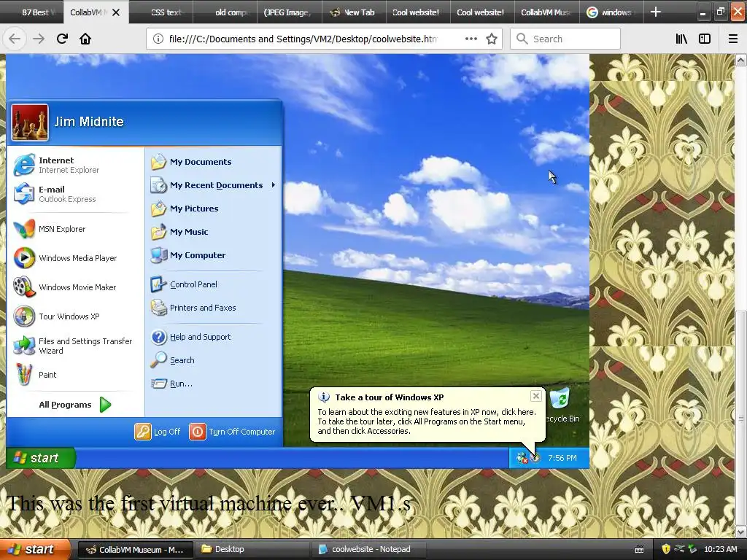This screenshot has width=747, height=560.
Task: Click the scrollbar down arrow
Action: coord(741,532)
